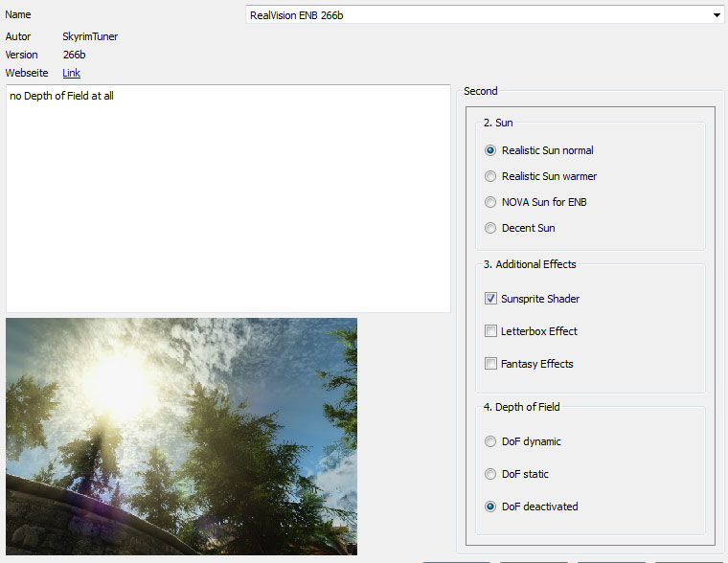Click the RealVision ENB 266b combo box
728x563 pixels.
coord(479,15)
